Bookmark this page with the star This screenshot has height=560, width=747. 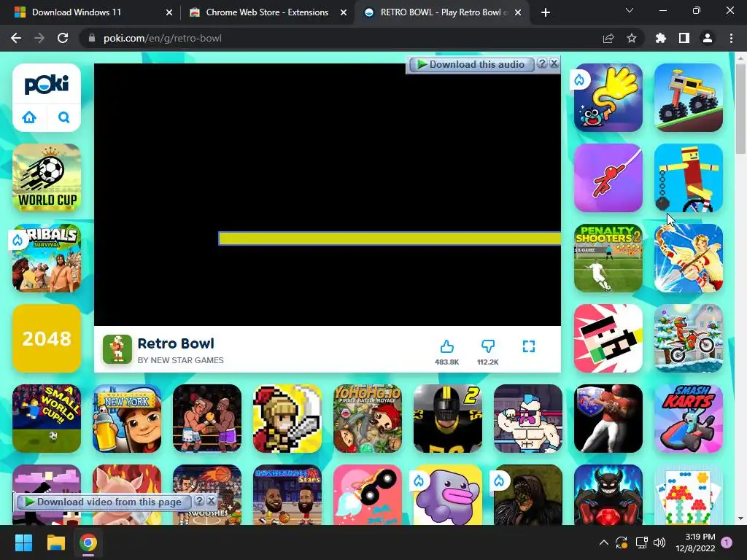[632, 38]
